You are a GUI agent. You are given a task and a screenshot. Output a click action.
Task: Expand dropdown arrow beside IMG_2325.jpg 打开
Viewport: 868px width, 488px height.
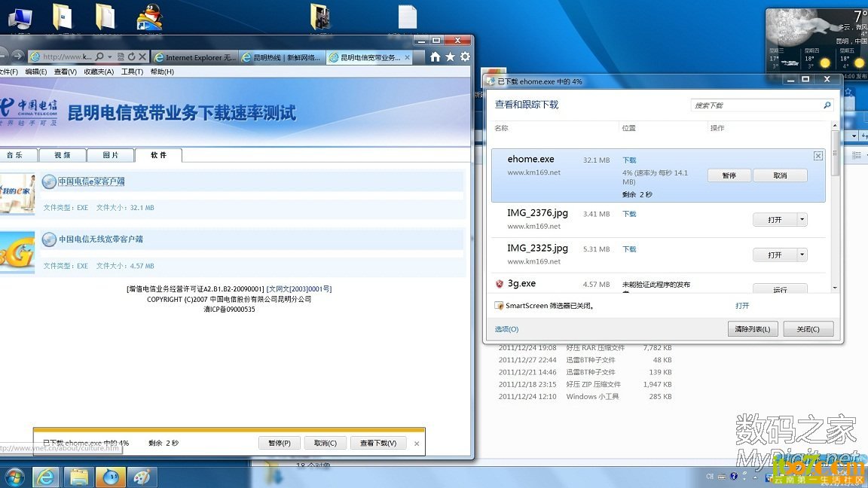pyautogui.click(x=802, y=255)
